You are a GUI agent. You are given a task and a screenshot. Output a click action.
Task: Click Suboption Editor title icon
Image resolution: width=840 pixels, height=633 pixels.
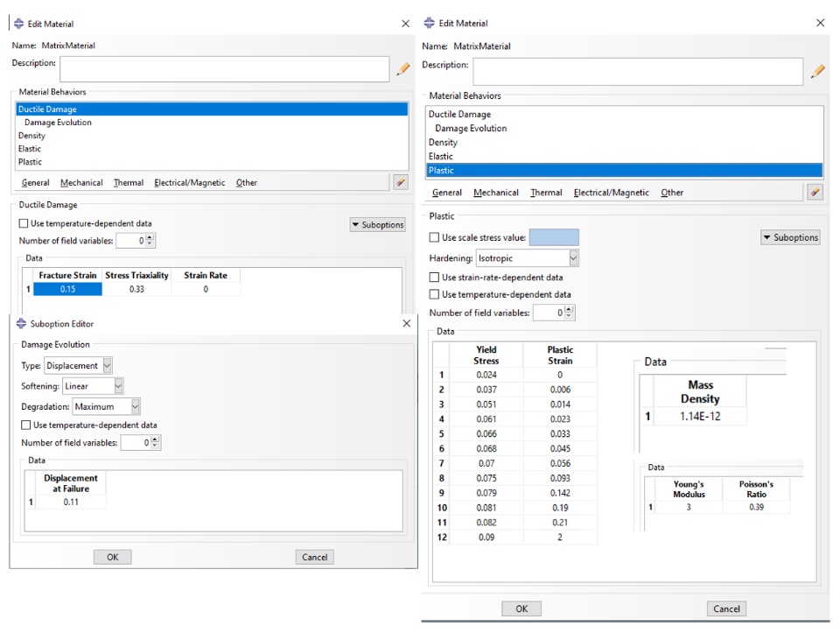tap(21, 324)
